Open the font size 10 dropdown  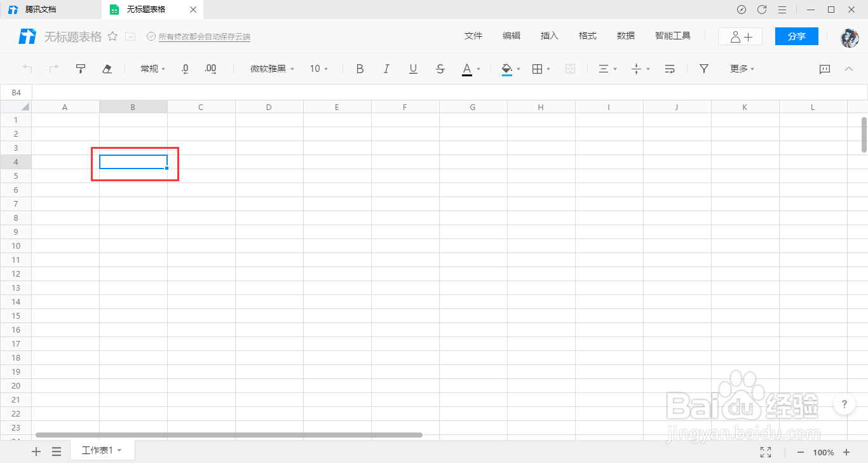coord(319,69)
